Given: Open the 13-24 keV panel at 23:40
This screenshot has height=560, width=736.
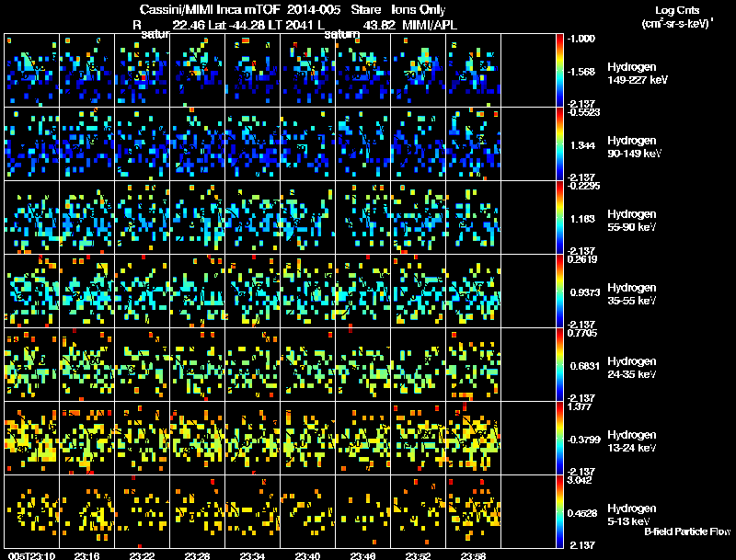Looking at the screenshot, I should click(x=308, y=439).
